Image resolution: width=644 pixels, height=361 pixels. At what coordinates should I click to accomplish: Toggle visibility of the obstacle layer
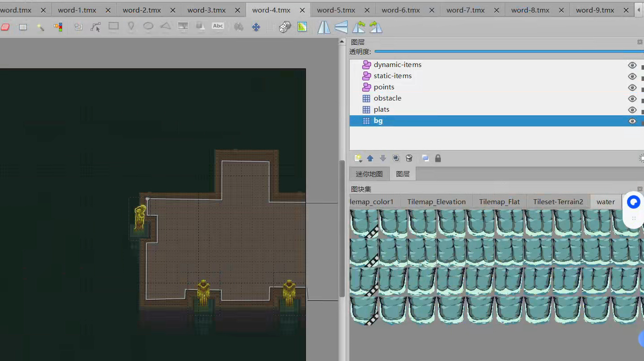tap(632, 99)
